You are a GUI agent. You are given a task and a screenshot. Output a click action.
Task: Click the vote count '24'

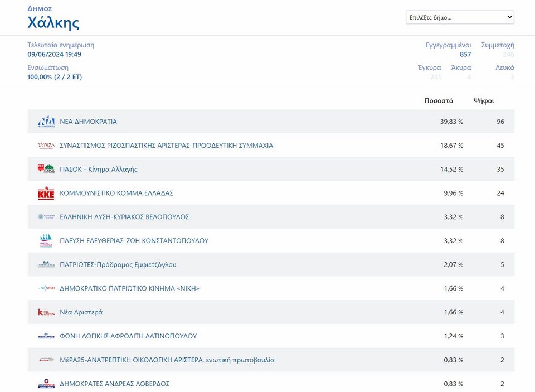(500, 193)
